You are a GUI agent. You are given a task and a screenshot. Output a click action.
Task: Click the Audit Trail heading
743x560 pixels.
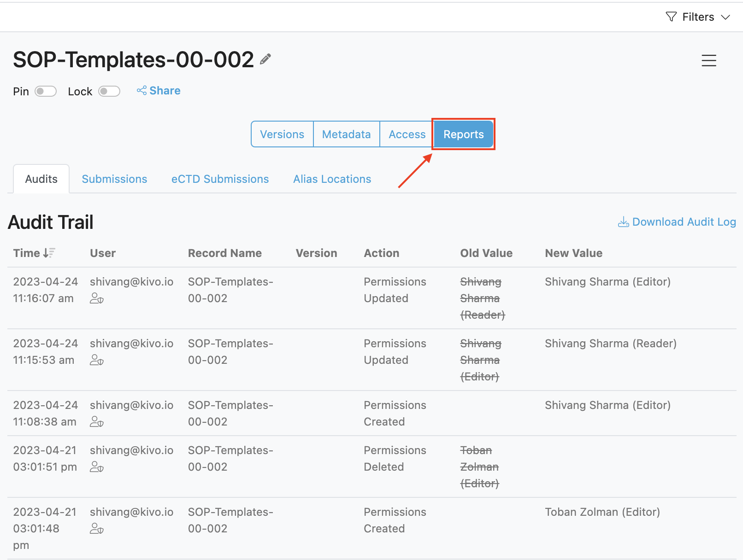pyautogui.click(x=51, y=222)
